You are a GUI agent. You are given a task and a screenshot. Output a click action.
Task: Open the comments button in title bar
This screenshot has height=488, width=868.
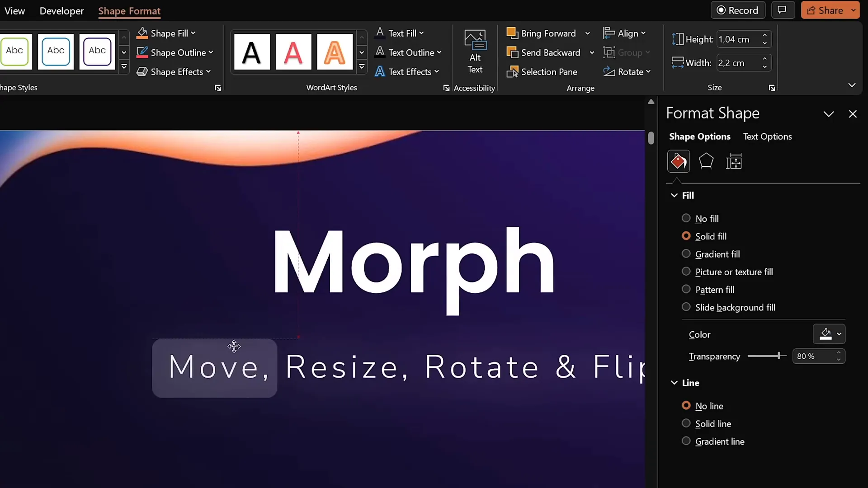782,10
